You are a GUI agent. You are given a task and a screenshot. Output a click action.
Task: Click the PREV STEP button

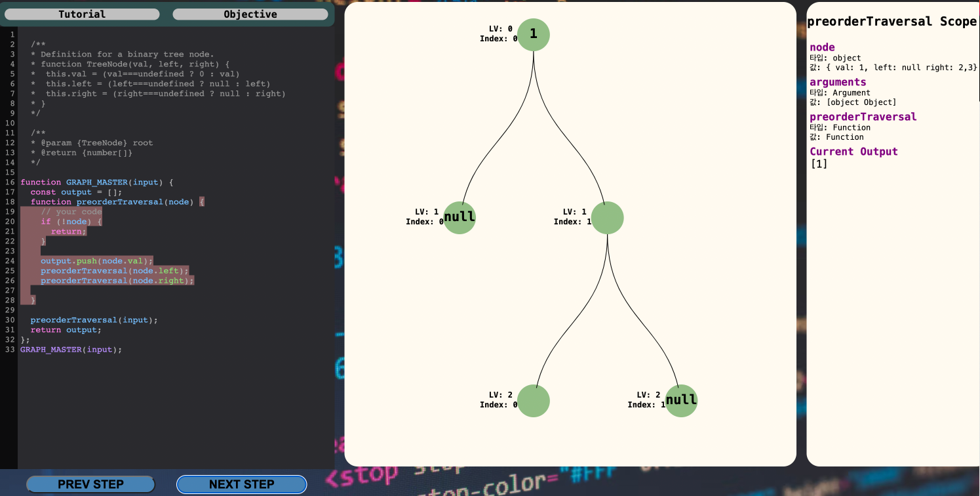pos(90,484)
